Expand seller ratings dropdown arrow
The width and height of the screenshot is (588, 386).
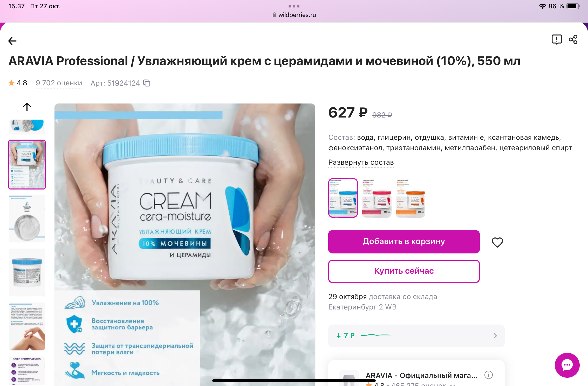453,385
